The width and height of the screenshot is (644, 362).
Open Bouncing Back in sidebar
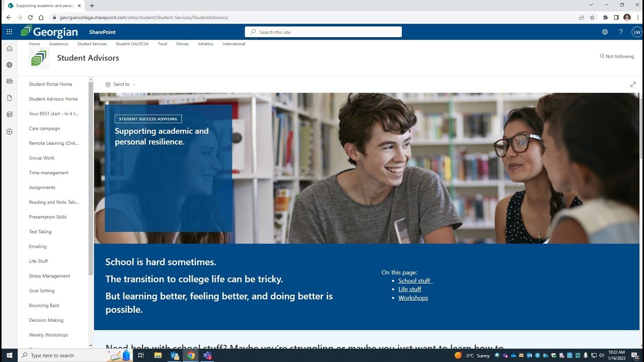44,306
